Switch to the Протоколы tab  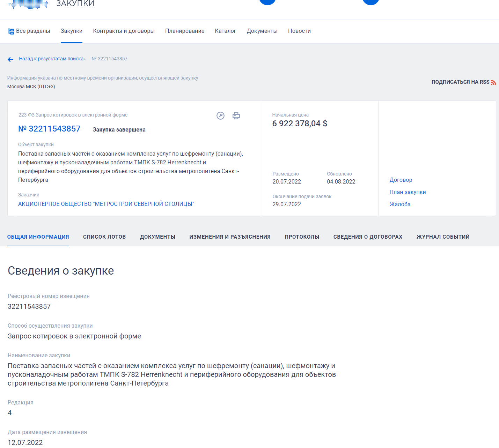pos(302,237)
